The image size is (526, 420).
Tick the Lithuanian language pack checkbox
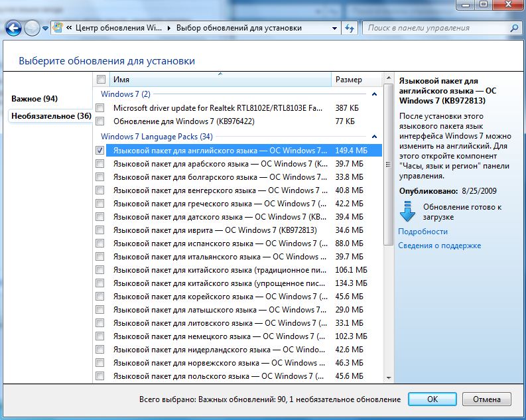100,323
